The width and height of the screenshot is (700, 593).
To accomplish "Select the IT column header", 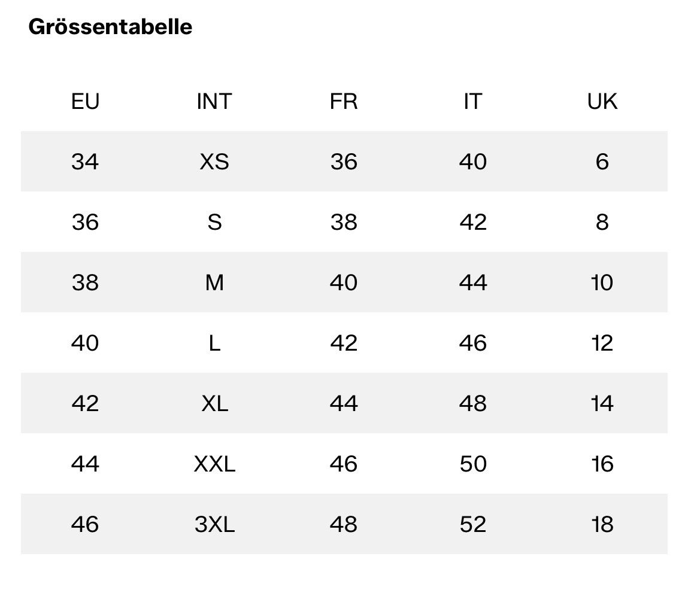I will click(473, 101).
